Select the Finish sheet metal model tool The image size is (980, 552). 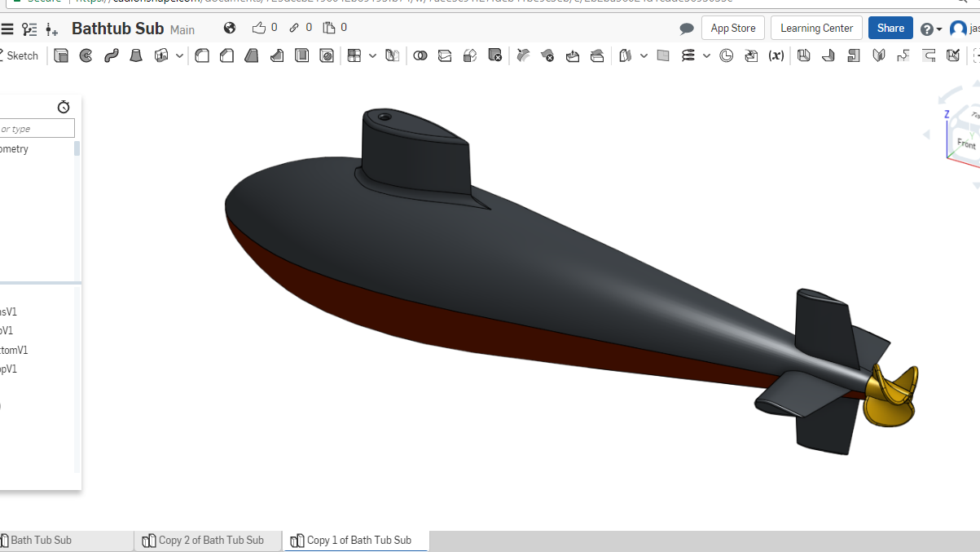point(953,56)
